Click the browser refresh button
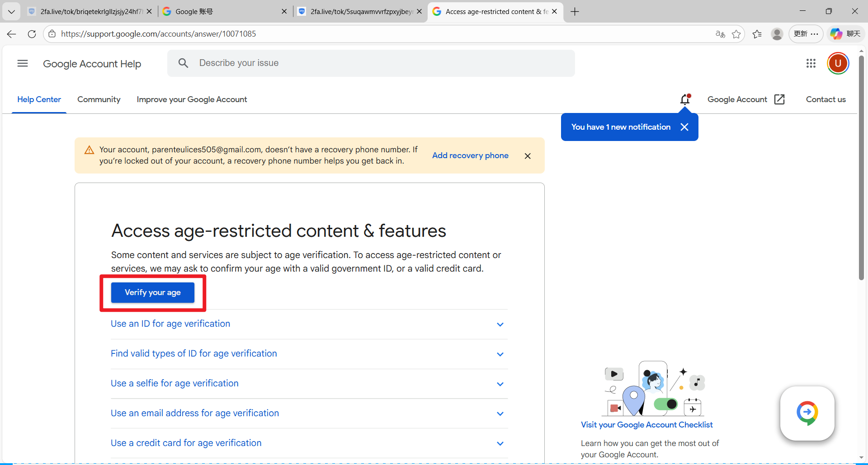Image resolution: width=868 pixels, height=465 pixels. click(x=32, y=34)
